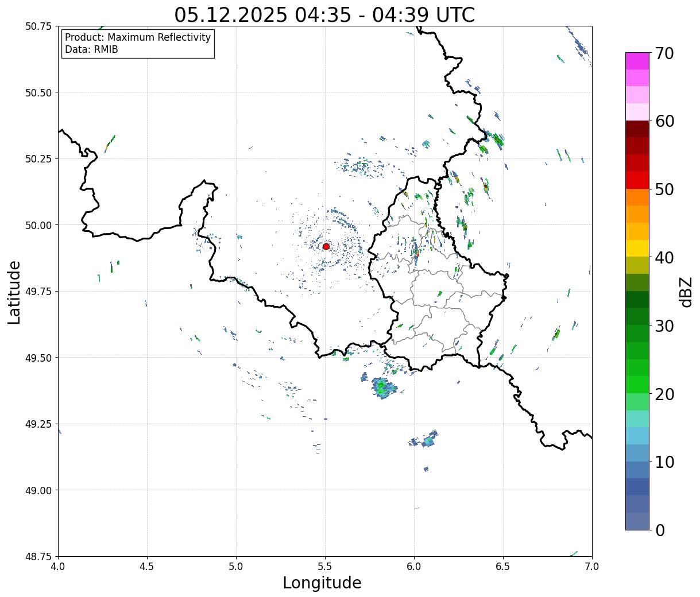Pick the dark maroon band just below 60
The image size is (700, 597).
coord(637,129)
